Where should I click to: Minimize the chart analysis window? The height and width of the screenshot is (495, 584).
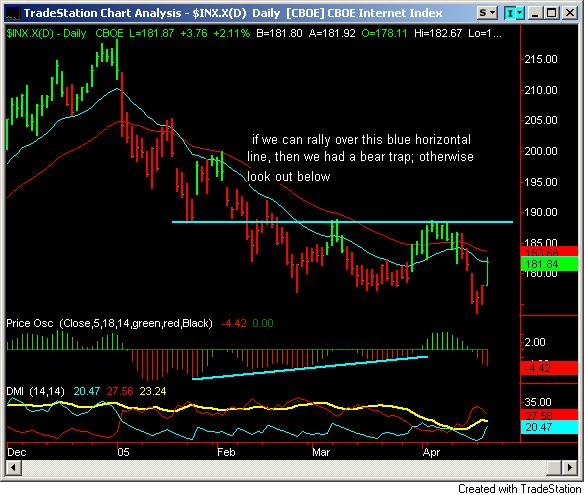[x=536, y=13]
